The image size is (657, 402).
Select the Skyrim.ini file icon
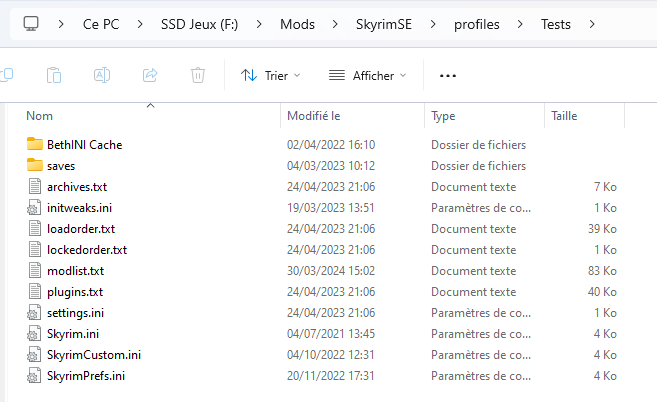pyautogui.click(x=35, y=334)
